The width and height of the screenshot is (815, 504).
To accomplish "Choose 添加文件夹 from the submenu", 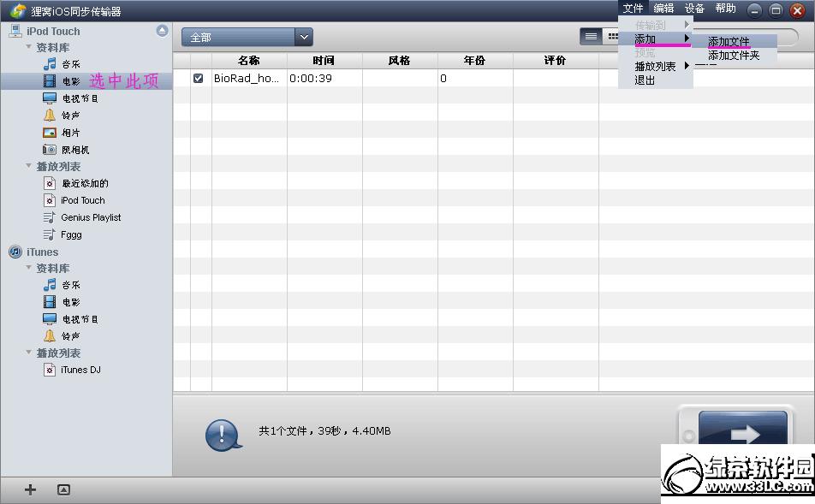I will click(734, 55).
